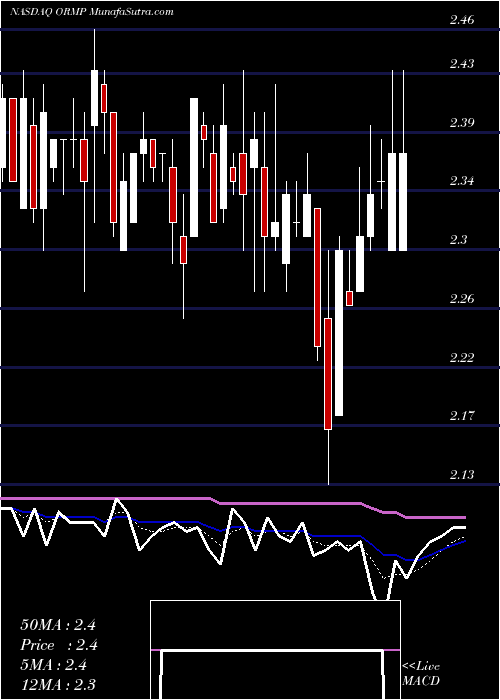Screen dimensions: 500x700
Task: Click the 2.22 price axis label
Action: (x=462, y=357)
